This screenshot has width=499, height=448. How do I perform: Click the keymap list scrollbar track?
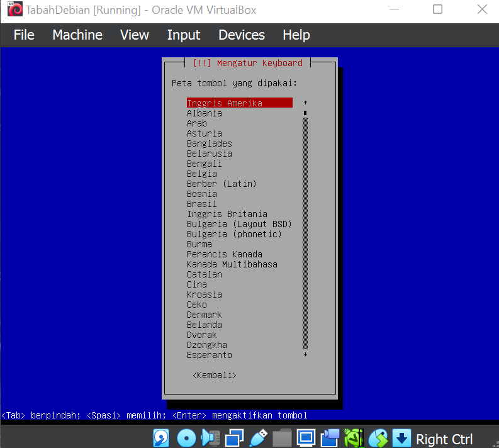[x=305, y=233]
